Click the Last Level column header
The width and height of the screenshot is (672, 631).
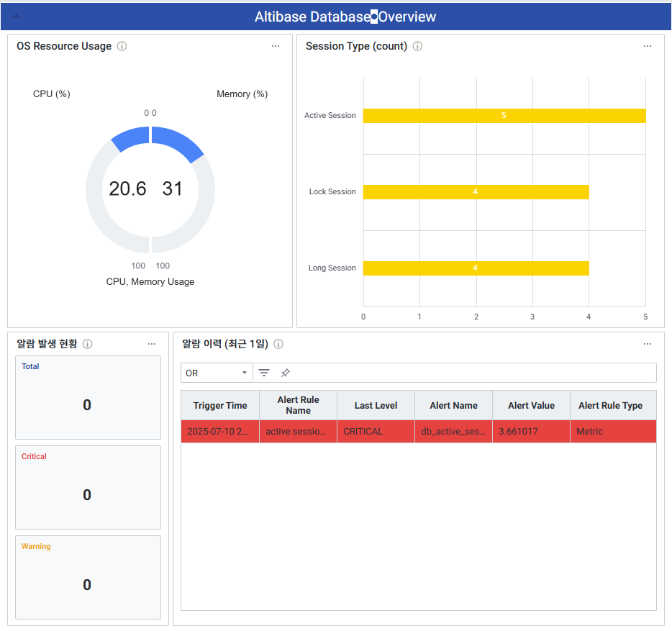pos(376,405)
